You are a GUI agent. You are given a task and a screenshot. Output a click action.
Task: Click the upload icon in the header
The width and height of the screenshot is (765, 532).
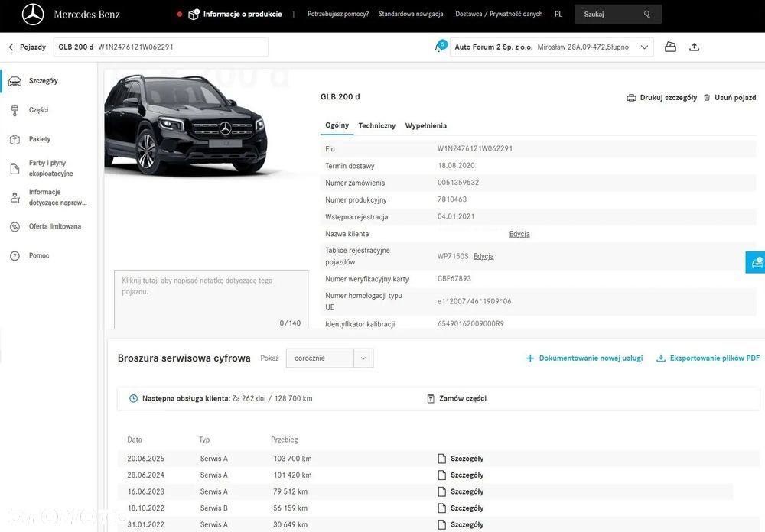(x=695, y=47)
